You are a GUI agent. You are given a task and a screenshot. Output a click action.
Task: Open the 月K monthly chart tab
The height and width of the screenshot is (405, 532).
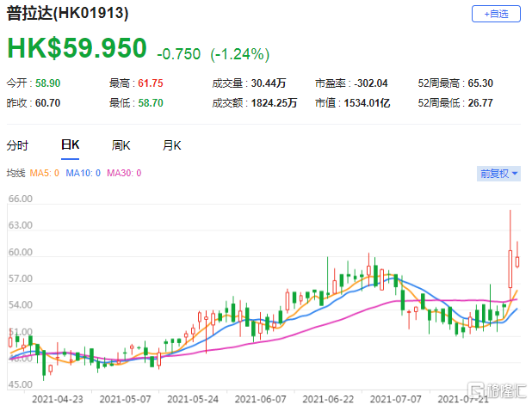[x=171, y=145]
